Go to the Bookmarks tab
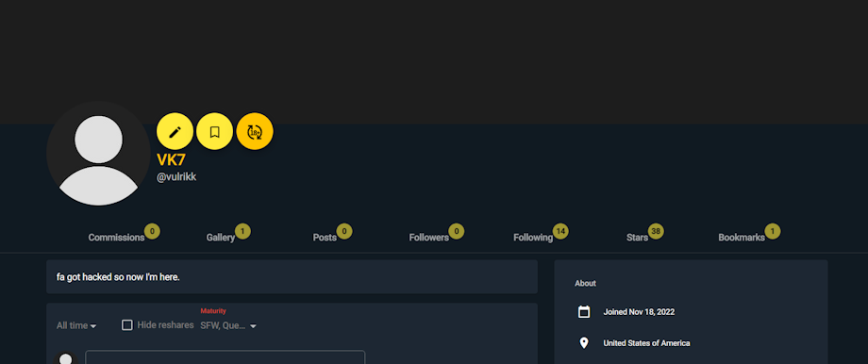 click(x=742, y=238)
